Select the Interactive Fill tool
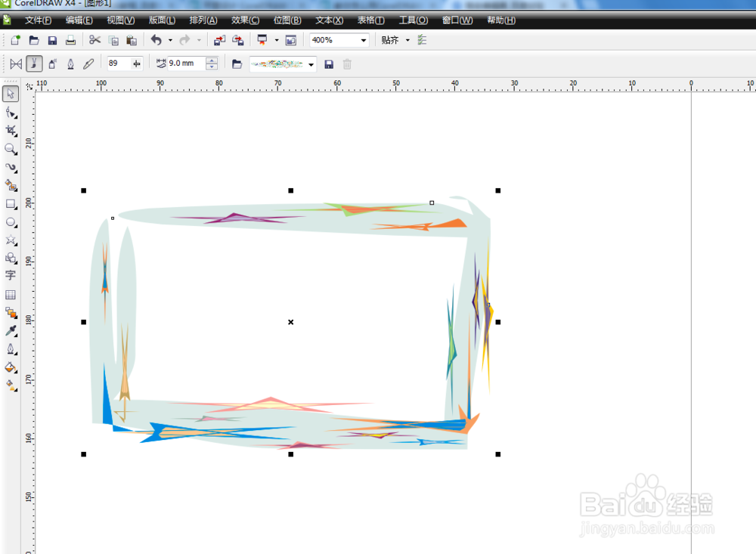The height and width of the screenshot is (554, 756). click(11, 385)
